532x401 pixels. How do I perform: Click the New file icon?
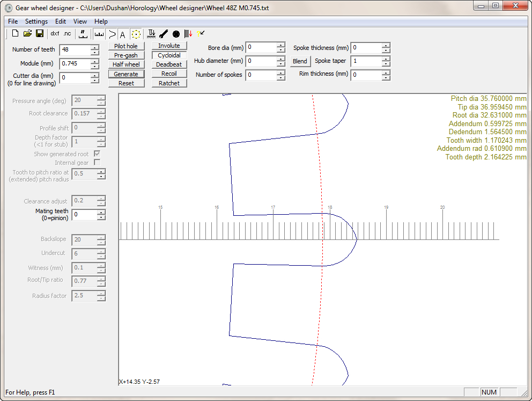coord(15,34)
